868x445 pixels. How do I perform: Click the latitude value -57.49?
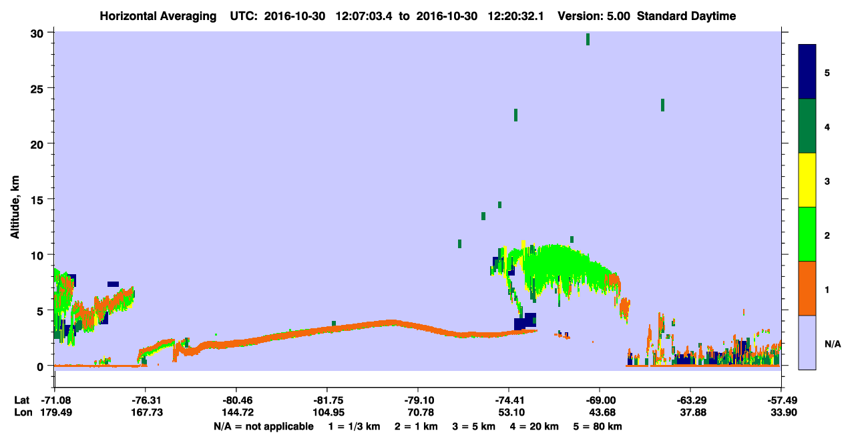(781, 400)
